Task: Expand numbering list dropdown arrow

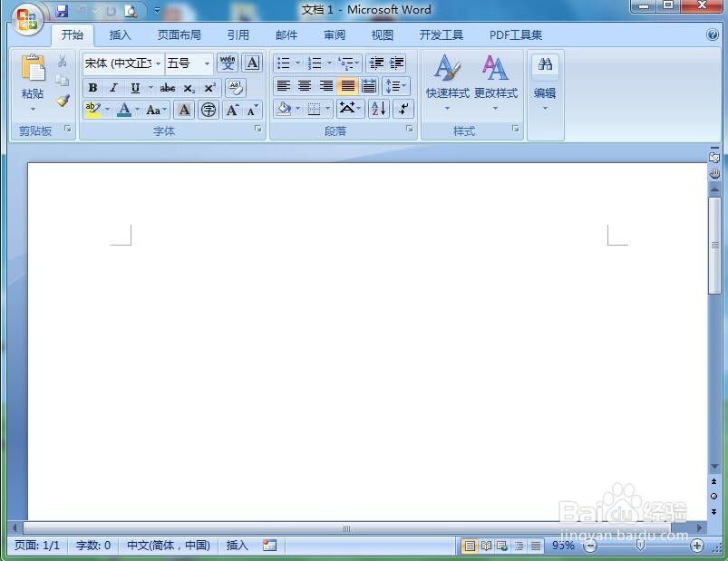Action: coord(329,63)
